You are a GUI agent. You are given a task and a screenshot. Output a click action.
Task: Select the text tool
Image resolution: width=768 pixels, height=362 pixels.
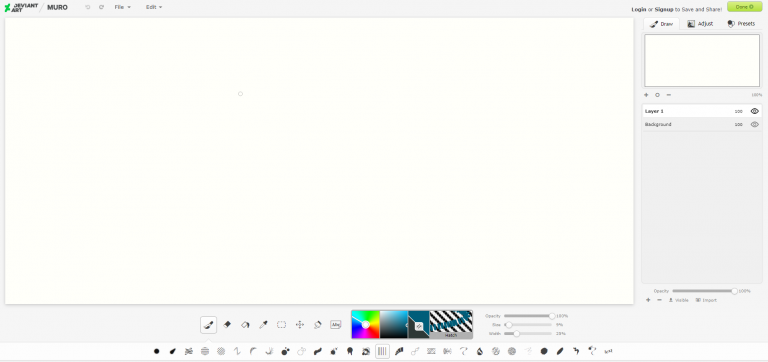[x=336, y=324]
